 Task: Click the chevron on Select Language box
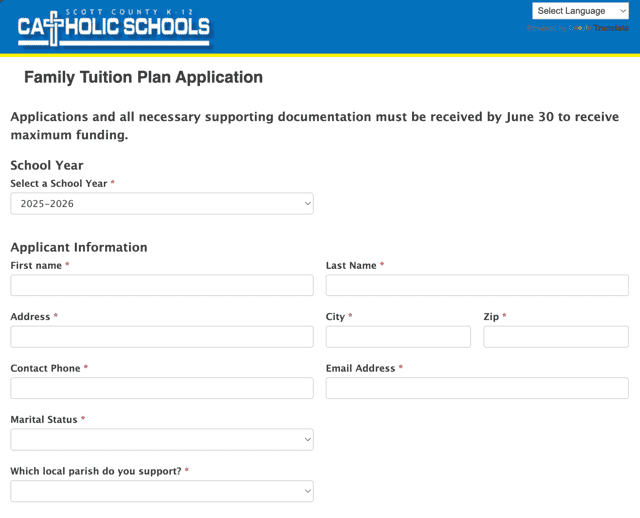pyautogui.click(x=623, y=11)
